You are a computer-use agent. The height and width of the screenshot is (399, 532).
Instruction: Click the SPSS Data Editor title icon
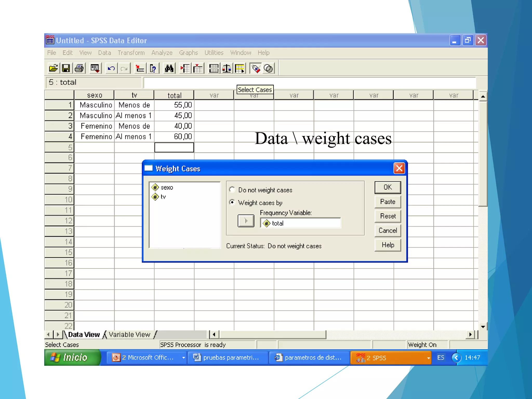click(50, 40)
